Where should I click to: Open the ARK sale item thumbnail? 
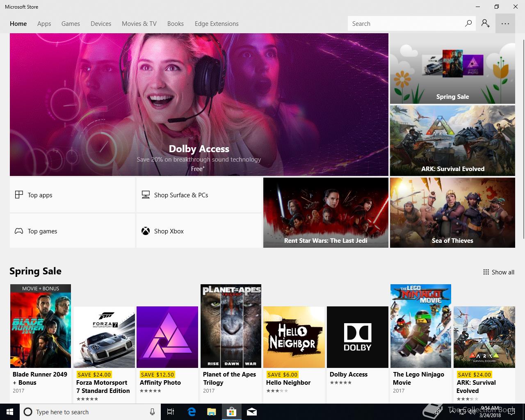click(484, 337)
